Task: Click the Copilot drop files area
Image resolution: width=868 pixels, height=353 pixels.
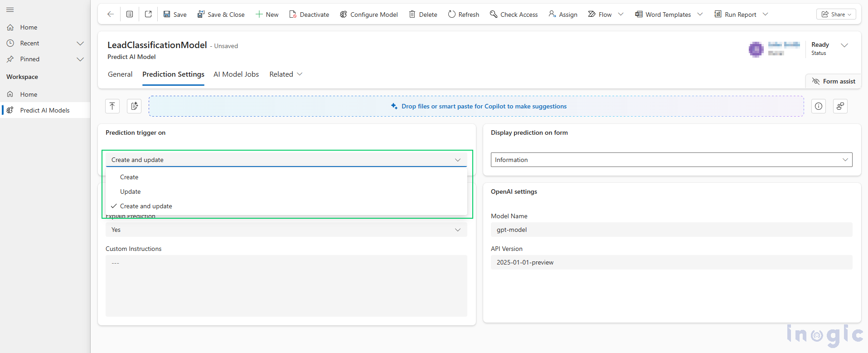Action: [476, 106]
